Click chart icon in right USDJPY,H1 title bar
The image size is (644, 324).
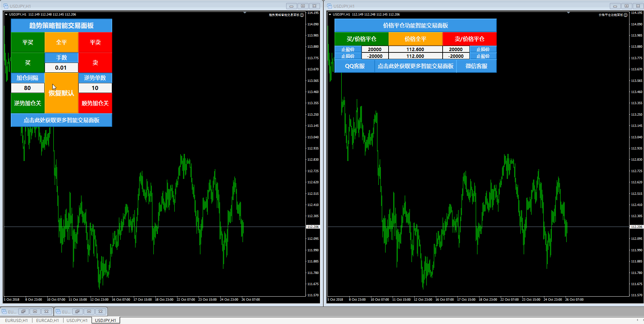click(x=329, y=6)
